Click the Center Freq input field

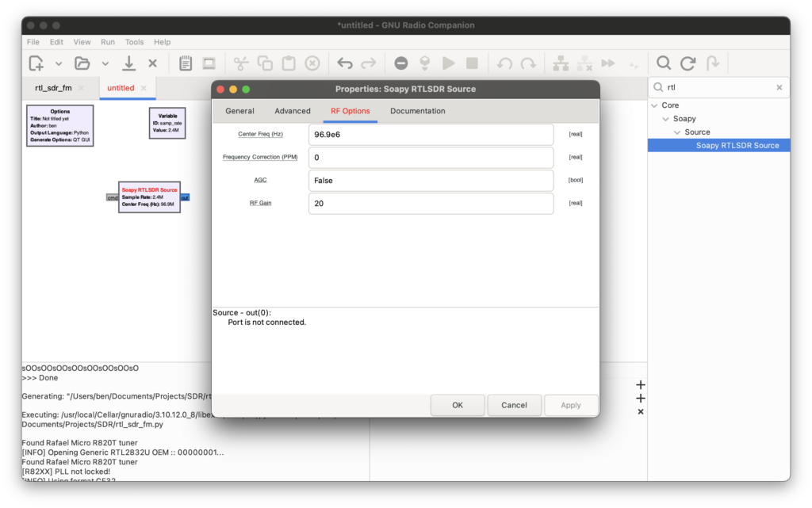click(x=431, y=135)
